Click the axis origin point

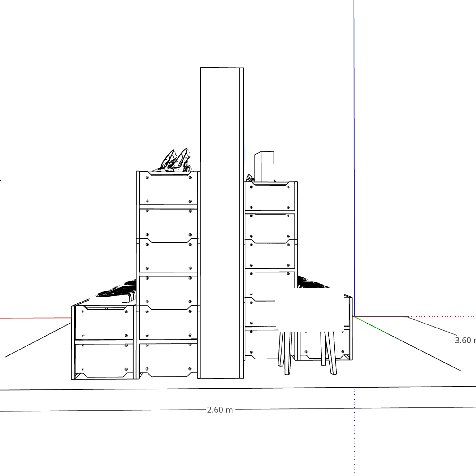coord(354,317)
